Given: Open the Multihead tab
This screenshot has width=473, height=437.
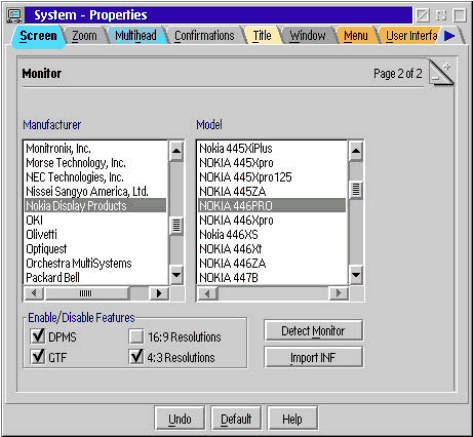Looking at the screenshot, I should pos(136,36).
